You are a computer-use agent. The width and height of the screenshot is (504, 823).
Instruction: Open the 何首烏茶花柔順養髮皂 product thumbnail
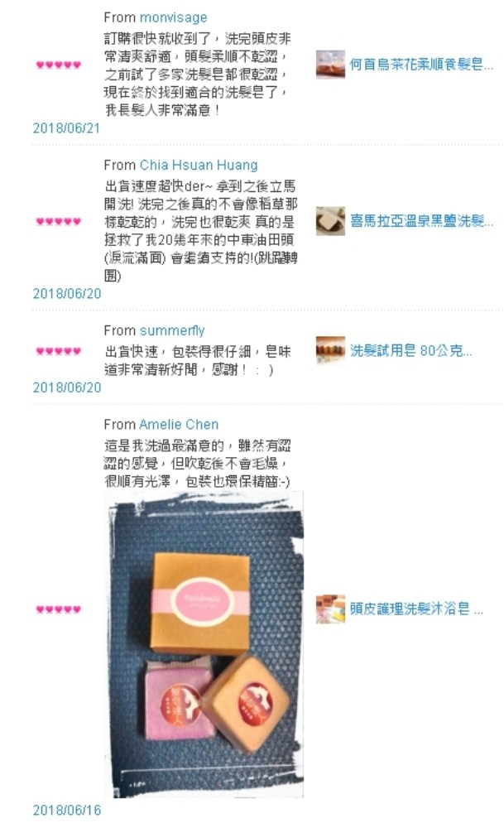[x=330, y=64]
